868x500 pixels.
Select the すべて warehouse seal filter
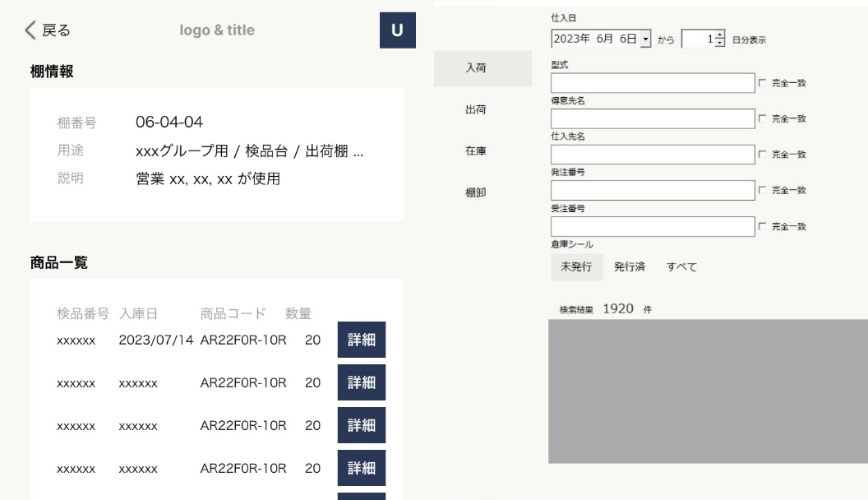tap(681, 267)
